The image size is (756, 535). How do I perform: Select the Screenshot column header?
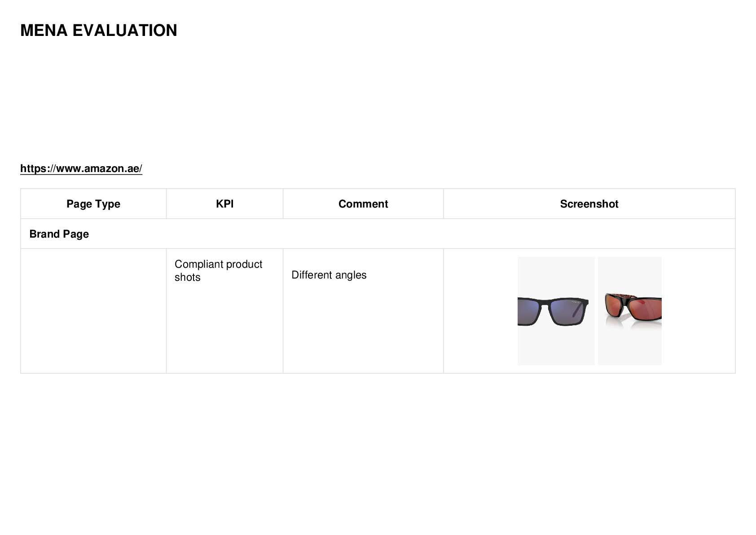589,204
